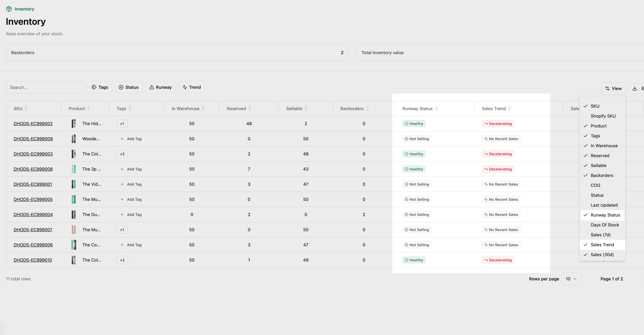Click The Hid... product snowboard thumbnail
This screenshot has height=335, width=644.
pyautogui.click(x=73, y=124)
